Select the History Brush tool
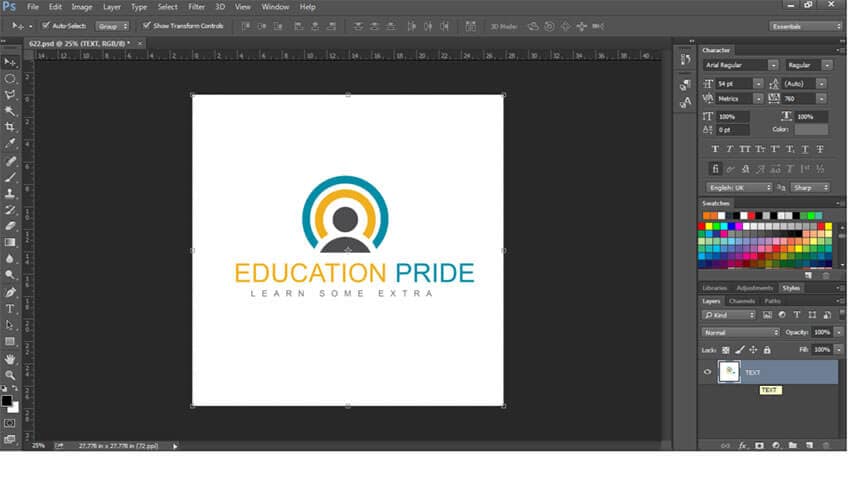The image size is (850, 478). tap(10, 210)
